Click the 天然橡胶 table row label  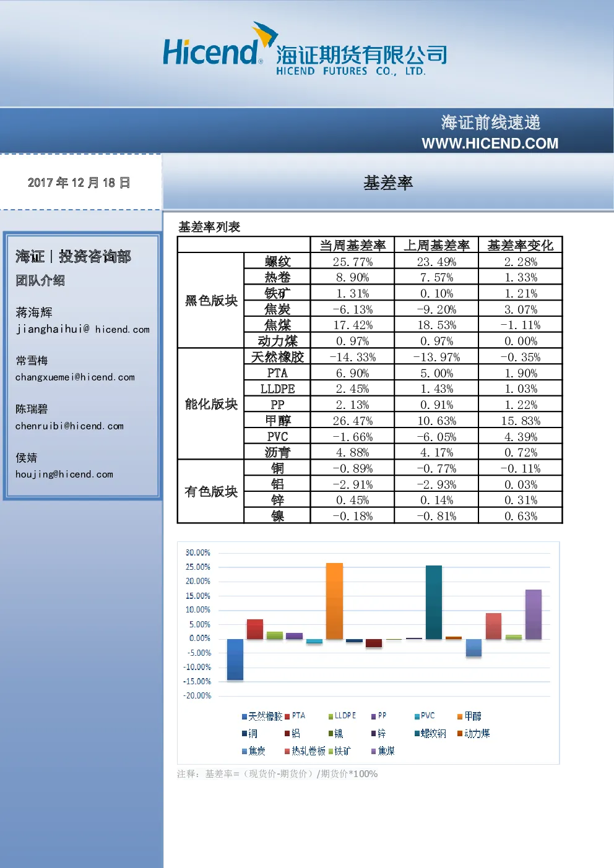pos(277,357)
